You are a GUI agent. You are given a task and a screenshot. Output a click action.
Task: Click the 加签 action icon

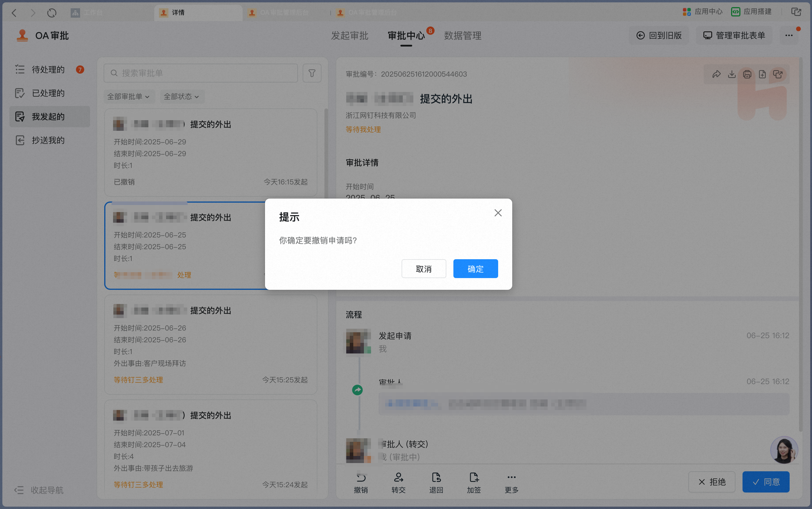pos(474,483)
